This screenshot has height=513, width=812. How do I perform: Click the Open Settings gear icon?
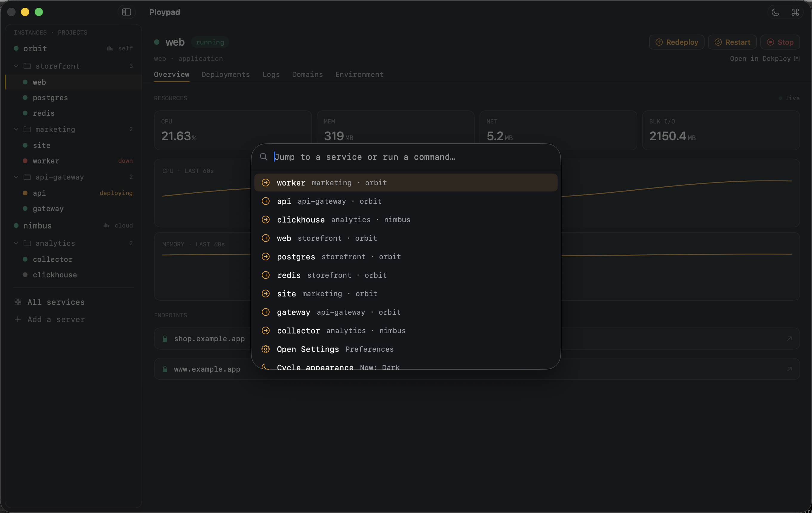click(x=266, y=349)
